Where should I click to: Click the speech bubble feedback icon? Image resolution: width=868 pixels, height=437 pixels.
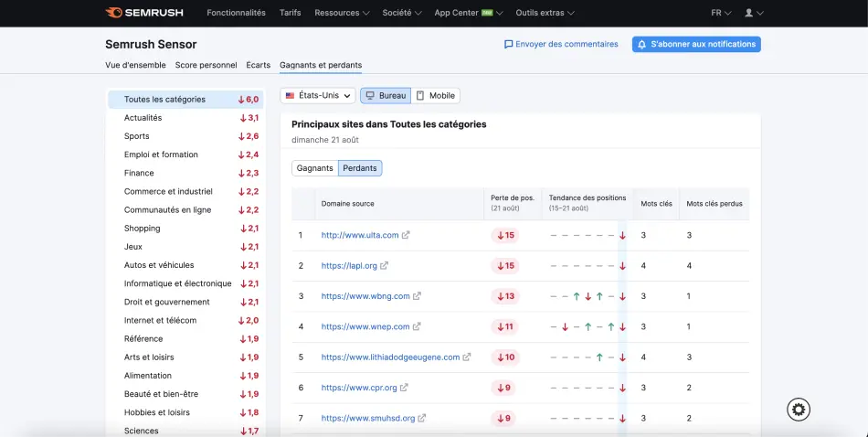coord(508,44)
